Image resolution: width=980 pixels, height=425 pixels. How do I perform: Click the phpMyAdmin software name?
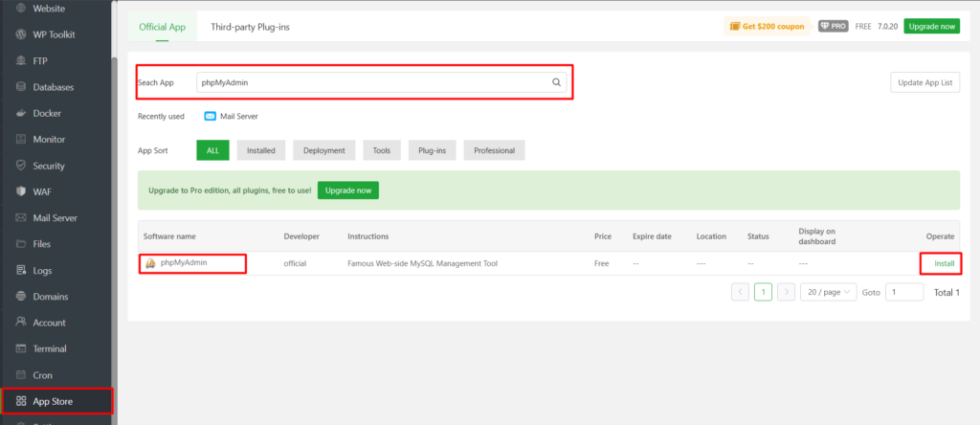(184, 263)
